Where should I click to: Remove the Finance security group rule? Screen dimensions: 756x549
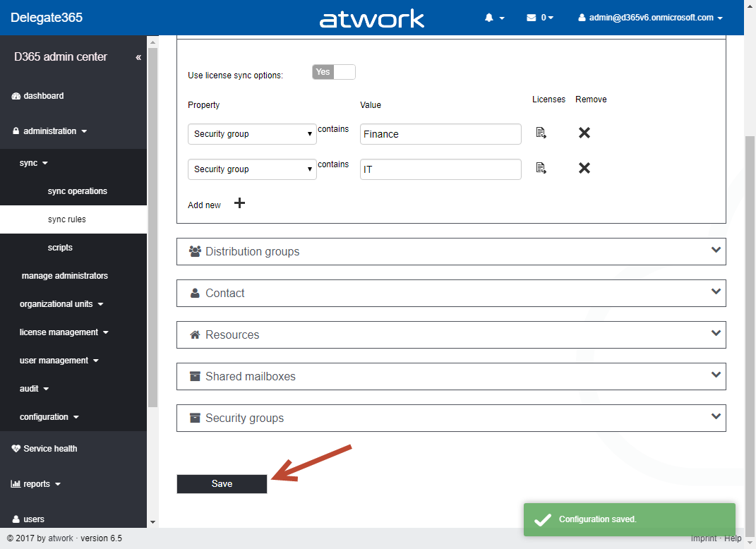click(584, 133)
